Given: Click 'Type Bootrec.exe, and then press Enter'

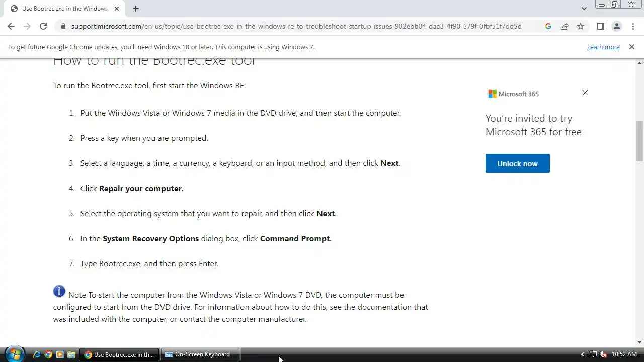Looking at the screenshot, I should 149,264.
